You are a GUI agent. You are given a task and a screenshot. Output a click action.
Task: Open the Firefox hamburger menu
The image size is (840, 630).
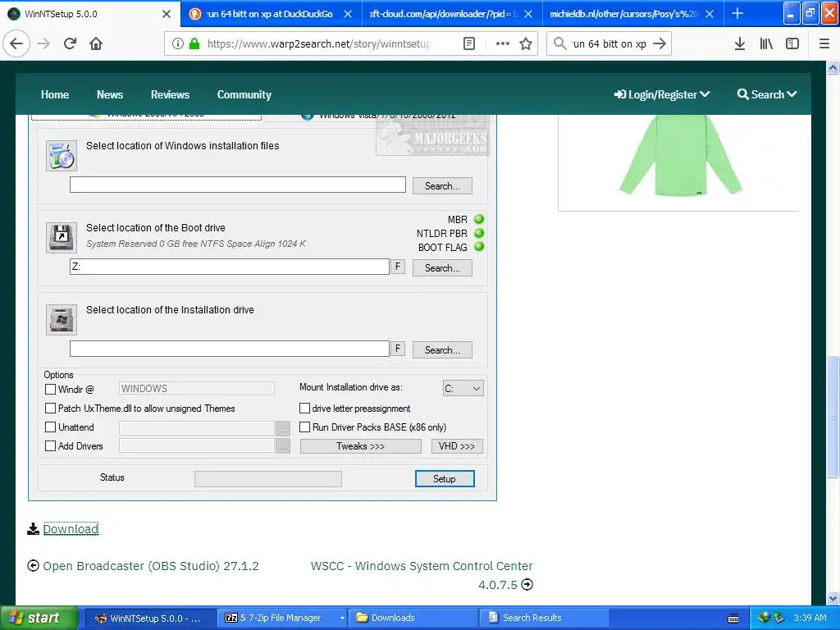pos(824,43)
